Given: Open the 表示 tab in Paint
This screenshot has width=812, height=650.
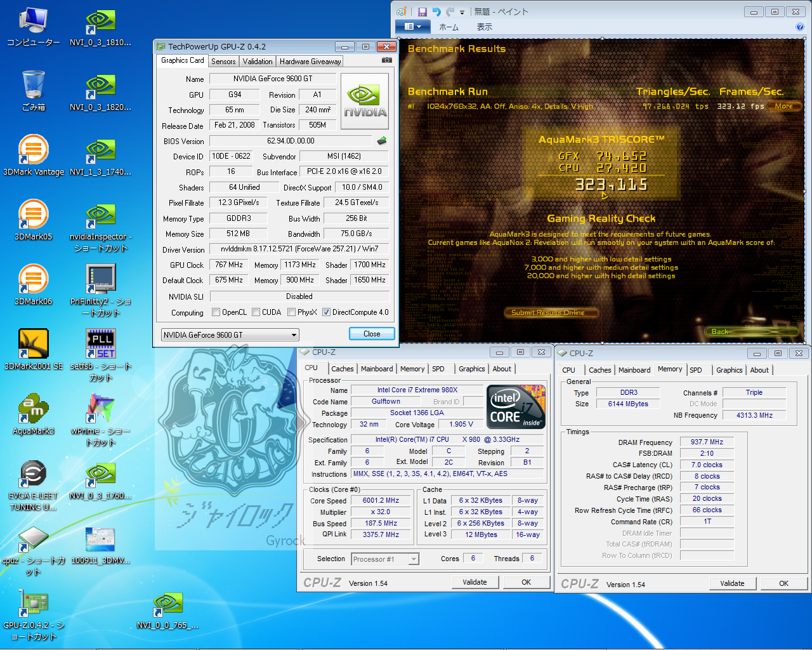Looking at the screenshot, I should click(x=484, y=27).
